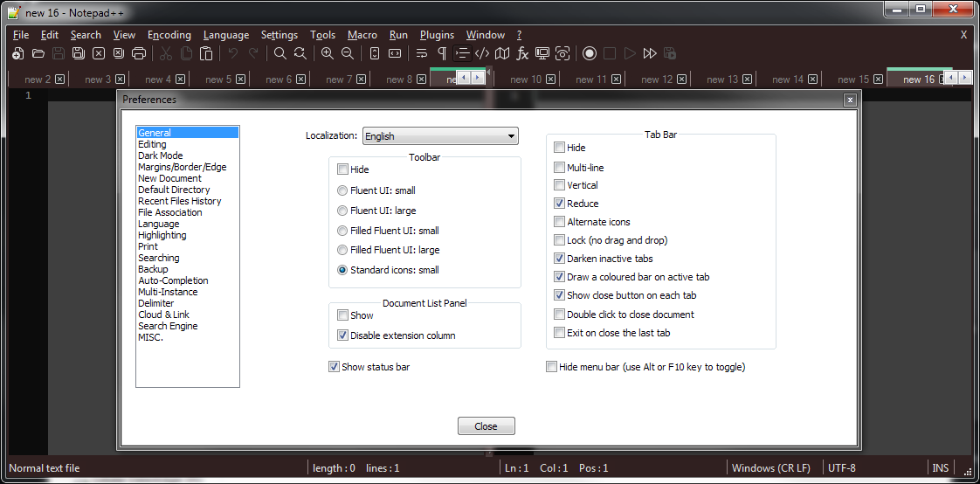Screen dimensions: 980x484
Task: Click the Open file folder icon
Action: click(x=38, y=53)
